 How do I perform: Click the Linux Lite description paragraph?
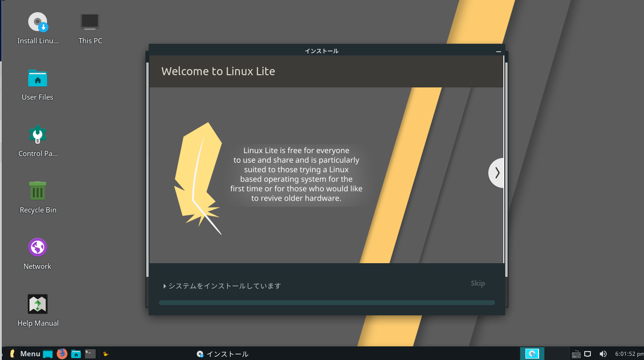point(296,174)
